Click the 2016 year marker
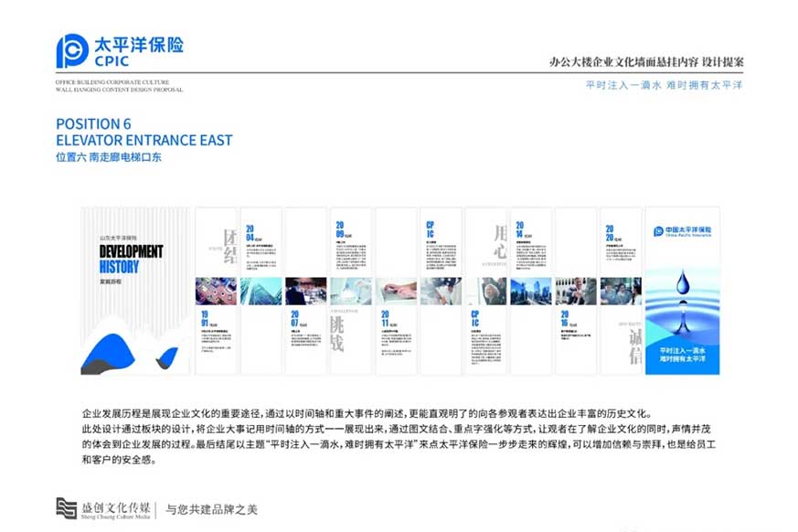Image resolution: width=798 pixels, height=532 pixels. [x=569, y=319]
